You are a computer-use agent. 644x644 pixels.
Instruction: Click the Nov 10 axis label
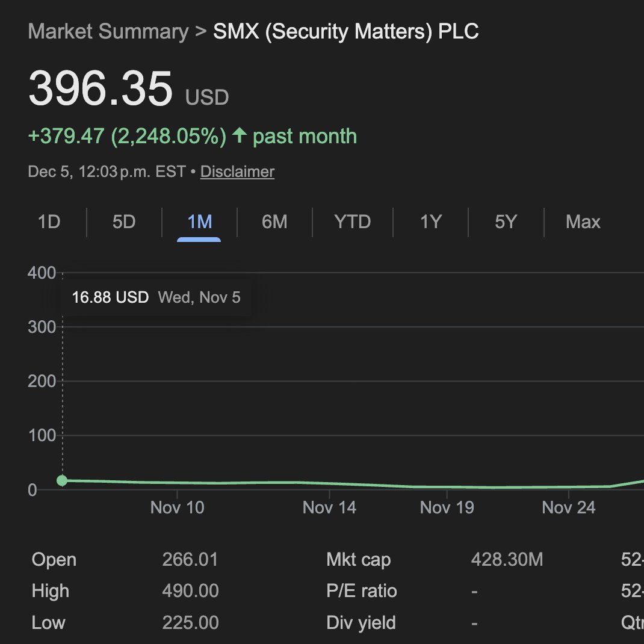click(178, 507)
